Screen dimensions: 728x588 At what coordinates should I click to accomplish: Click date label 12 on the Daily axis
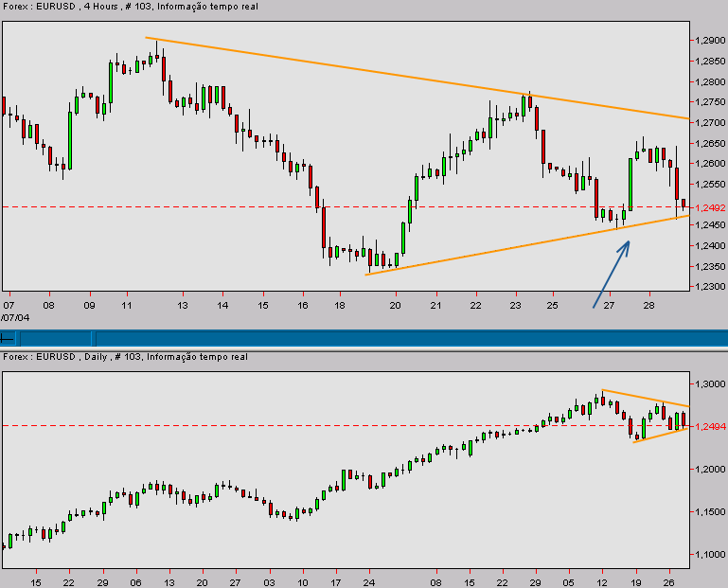pyautogui.click(x=602, y=582)
